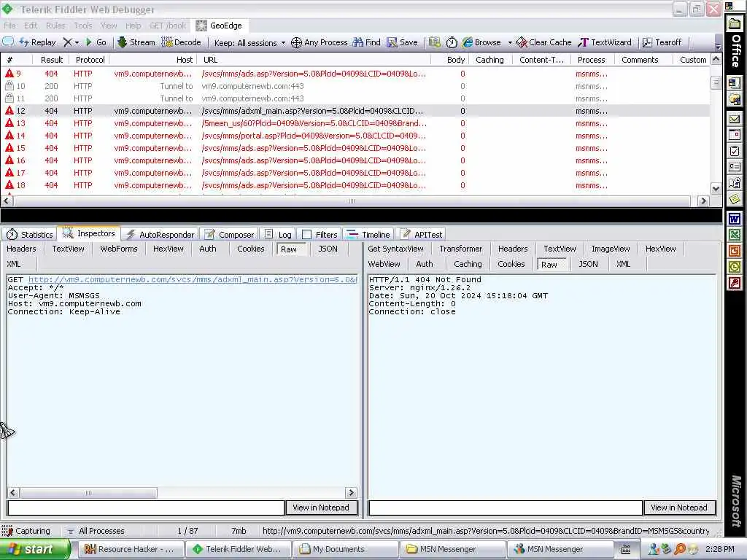Open the APITest tab
747x560 pixels.
click(x=422, y=234)
